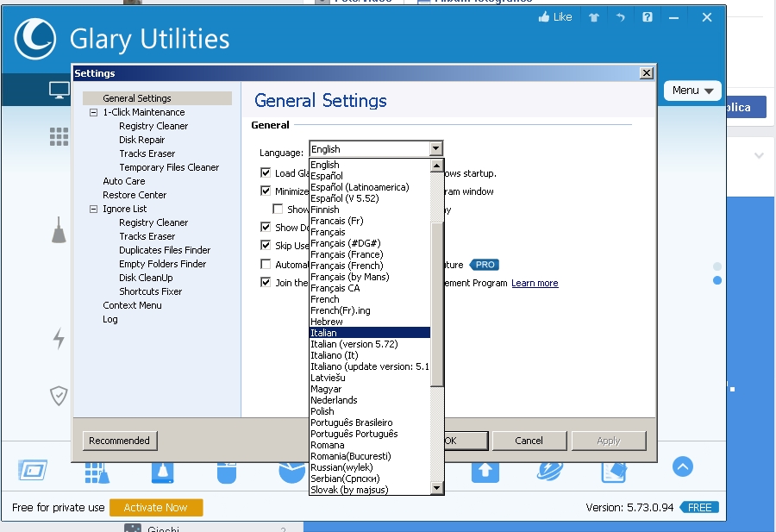Open the Language combo box arrow
The image size is (776, 532).
tap(435, 148)
